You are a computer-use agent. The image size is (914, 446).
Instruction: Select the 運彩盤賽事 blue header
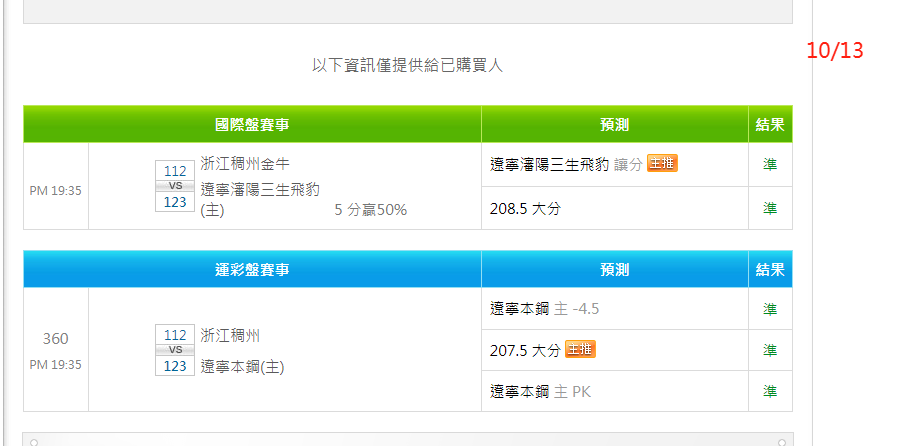point(253,270)
